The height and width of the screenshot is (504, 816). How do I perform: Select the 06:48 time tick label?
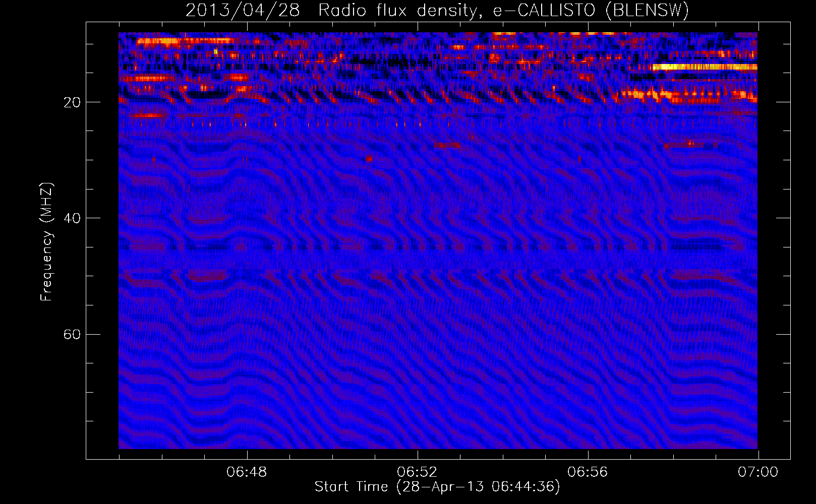[247, 472]
